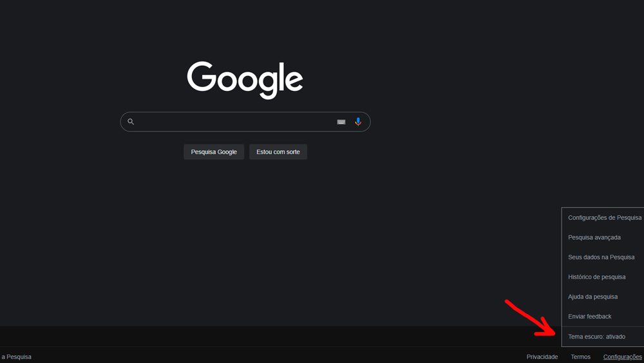
Task: Open Histórico de pesquisa menu item
Action: click(x=596, y=277)
